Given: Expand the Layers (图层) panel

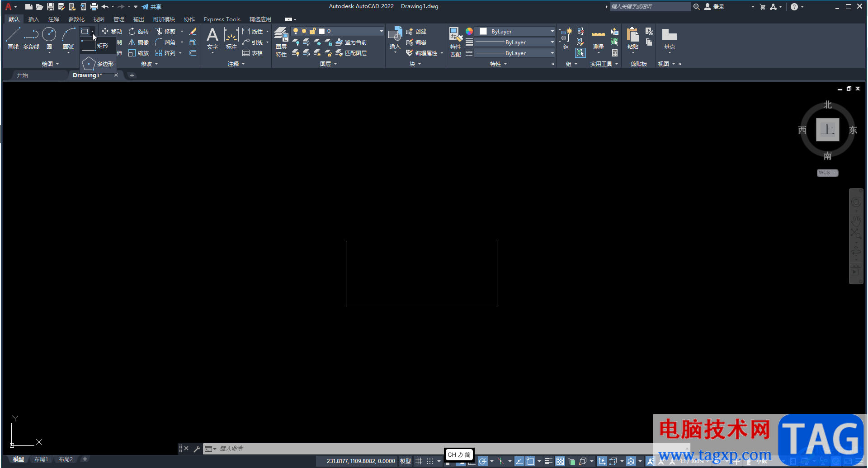Looking at the screenshot, I should click(x=329, y=64).
